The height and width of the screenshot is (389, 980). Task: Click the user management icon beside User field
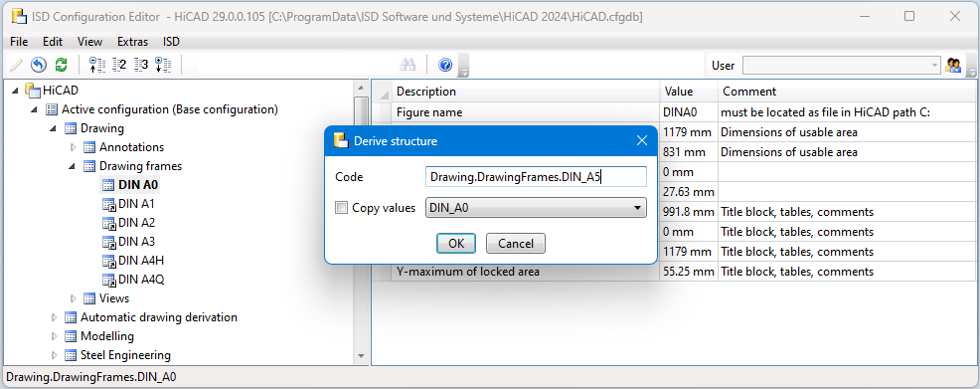click(x=953, y=65)
